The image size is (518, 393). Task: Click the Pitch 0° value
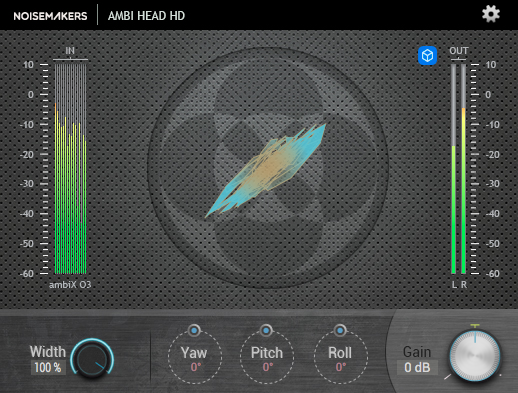pos(268,367)
